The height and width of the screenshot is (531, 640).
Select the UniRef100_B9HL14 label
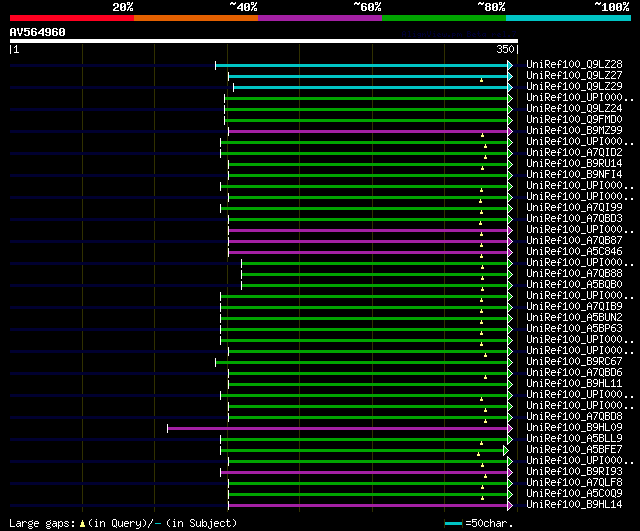pyautogui.click(x=574, y=505)
